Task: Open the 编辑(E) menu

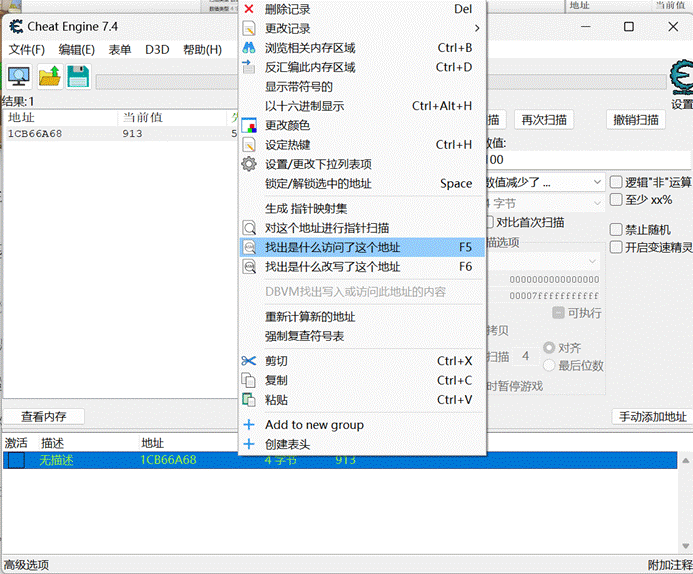Action: point(76,49)
